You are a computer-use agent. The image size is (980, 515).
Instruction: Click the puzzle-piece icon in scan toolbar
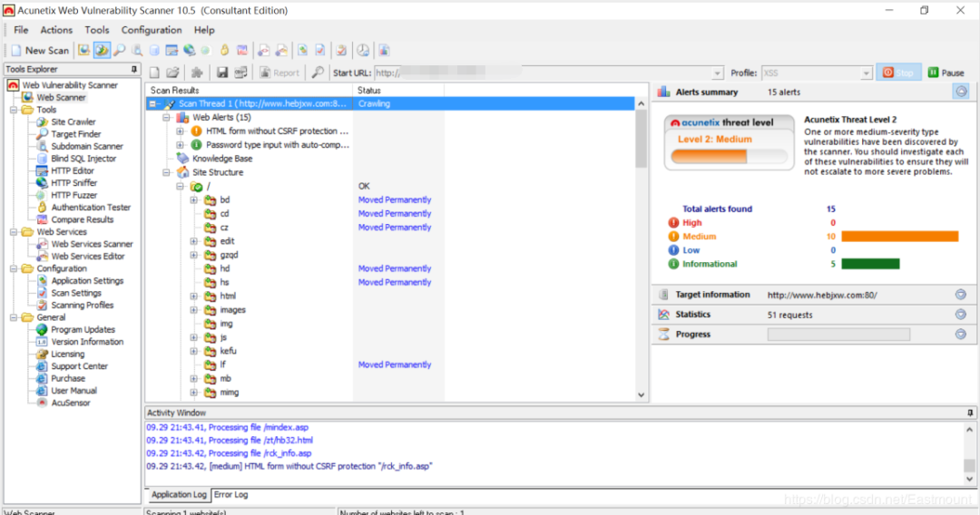tap(197, 73)
